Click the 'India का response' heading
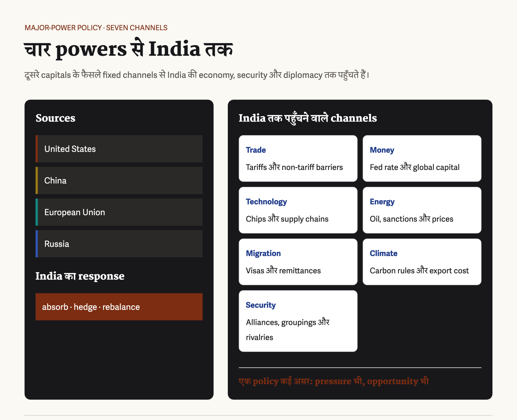The width and height of the screenshot is (517, 420). pyautogui.click(x=80, y=276)
